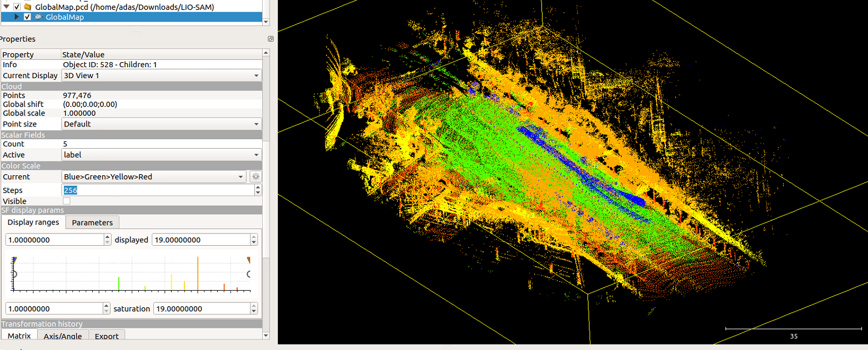The height and width of the screenshot is (350, 868).
Task: Click the GlobalMap cloud icon in tree
Action: pyautogui.click(x=38, y=17)
